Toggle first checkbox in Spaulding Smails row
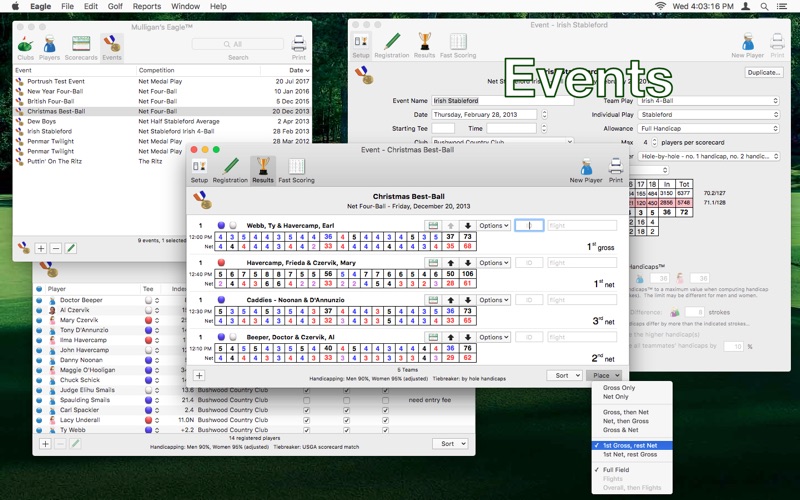Viewport: 800px width, 500px height. 307,401
